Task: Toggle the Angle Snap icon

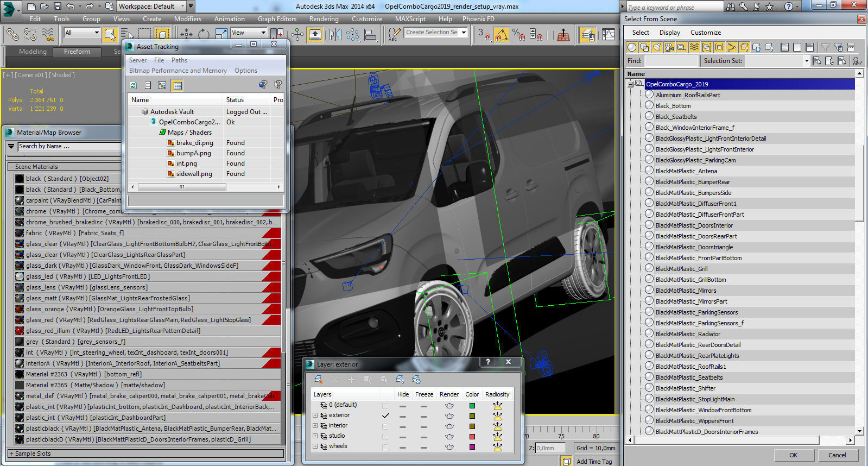Action: pyautogui.click(x=501, y=35)
